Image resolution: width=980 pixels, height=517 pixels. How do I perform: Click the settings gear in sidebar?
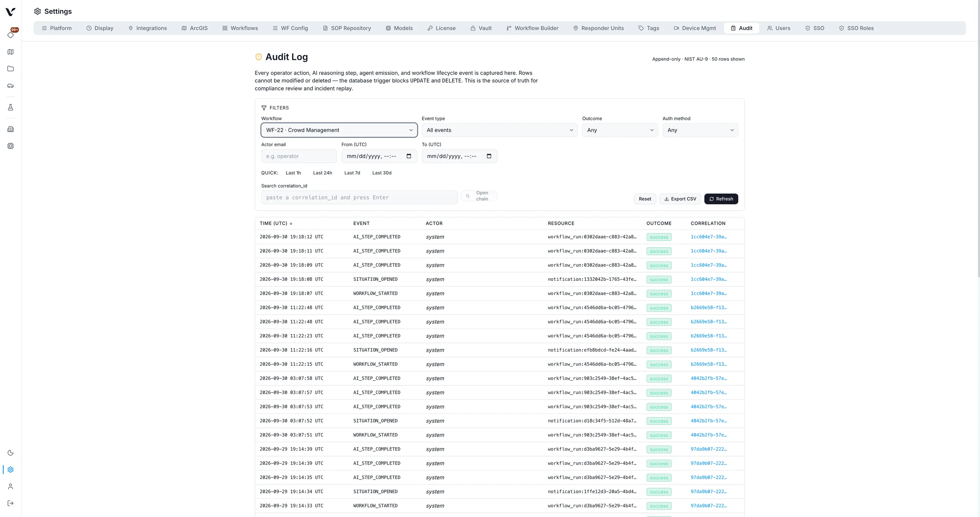[x=11, y=470]
